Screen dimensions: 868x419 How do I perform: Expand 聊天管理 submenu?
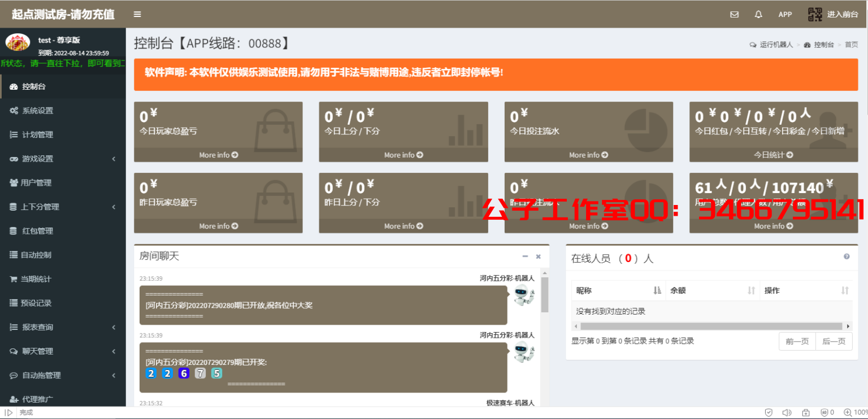point(63,351)
